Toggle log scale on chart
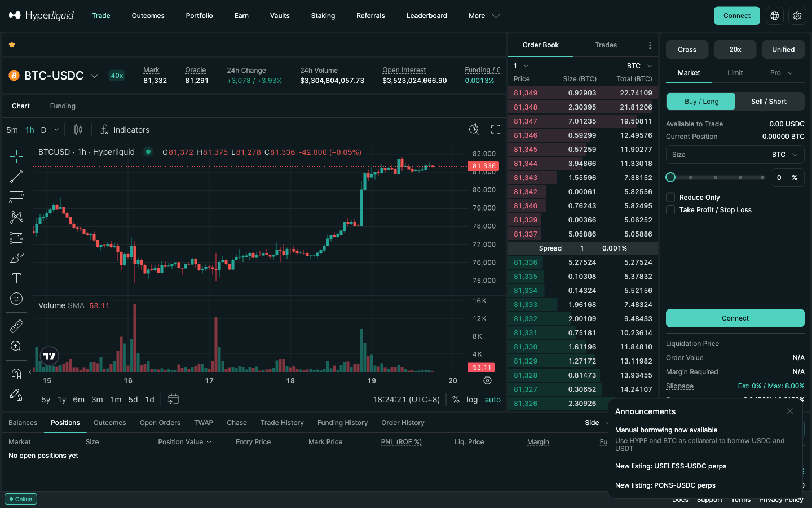Viewport: 812px width, 508px height. 472,400
